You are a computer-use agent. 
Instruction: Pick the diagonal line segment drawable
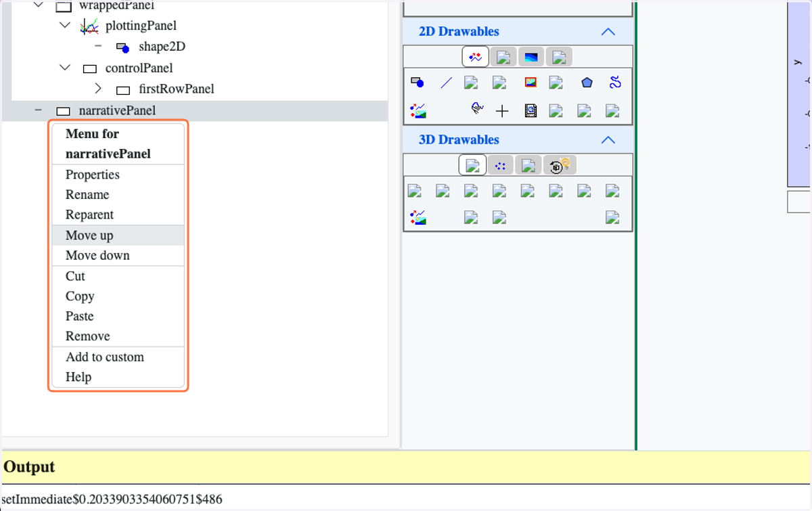point(446,83)
